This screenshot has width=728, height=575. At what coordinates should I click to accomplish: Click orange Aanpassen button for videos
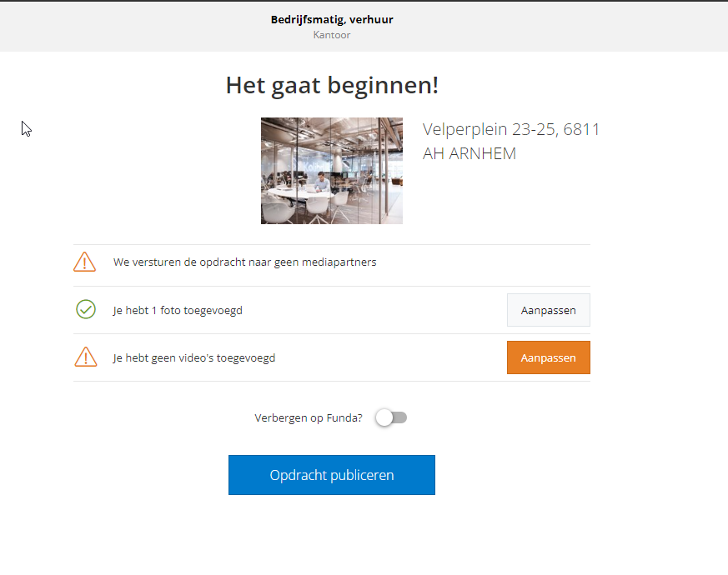549,357
